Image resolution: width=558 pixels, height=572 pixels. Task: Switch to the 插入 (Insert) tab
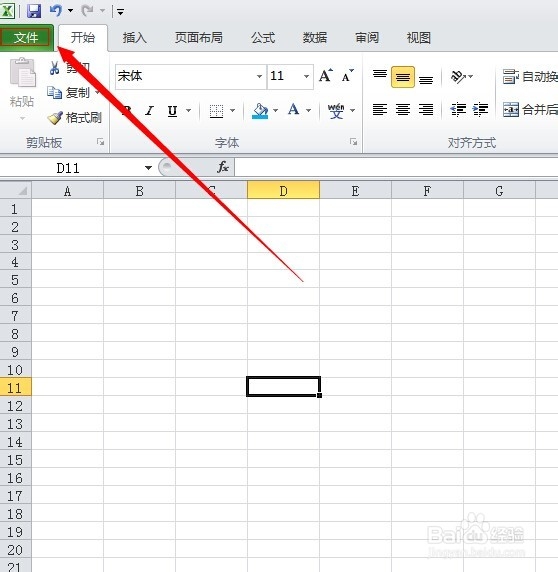coord(135,38)
